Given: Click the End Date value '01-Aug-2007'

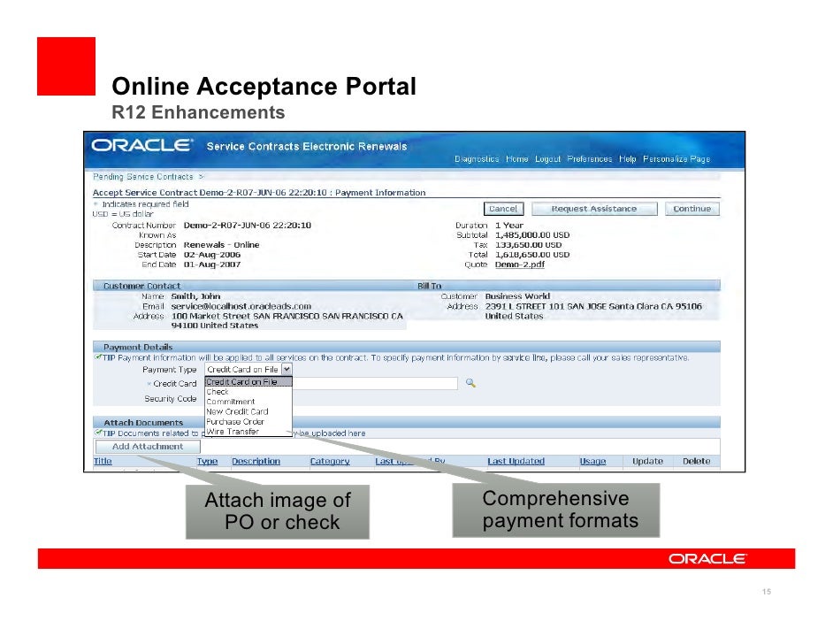Looking at the screenshot, I should 212,264.
